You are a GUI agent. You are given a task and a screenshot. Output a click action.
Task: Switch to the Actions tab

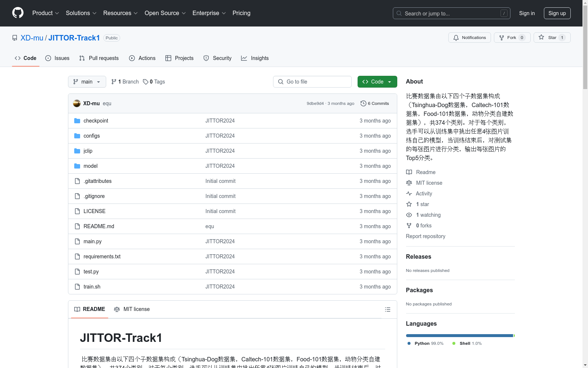tap(142, 58)
